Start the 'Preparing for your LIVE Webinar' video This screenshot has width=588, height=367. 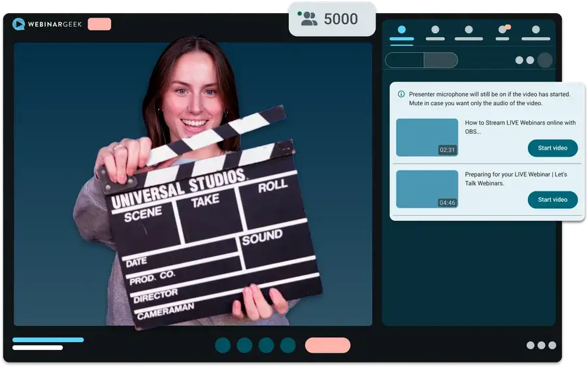[x=552, y=200]
